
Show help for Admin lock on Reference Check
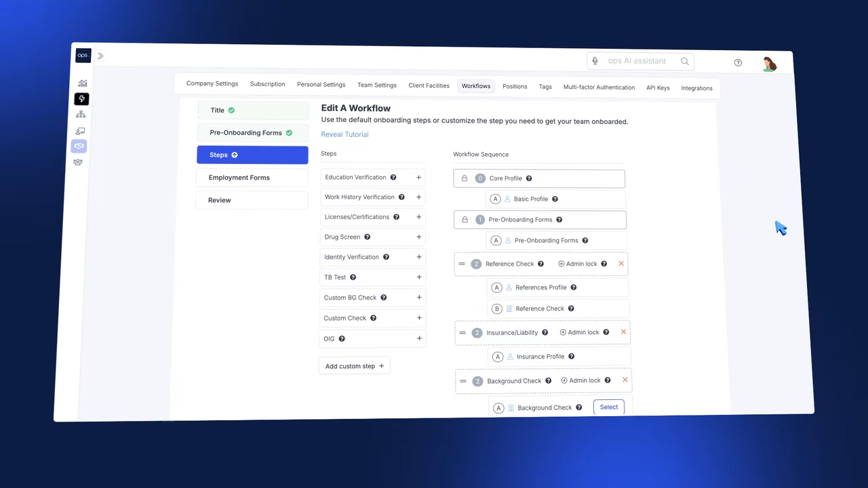click(604, 264)
